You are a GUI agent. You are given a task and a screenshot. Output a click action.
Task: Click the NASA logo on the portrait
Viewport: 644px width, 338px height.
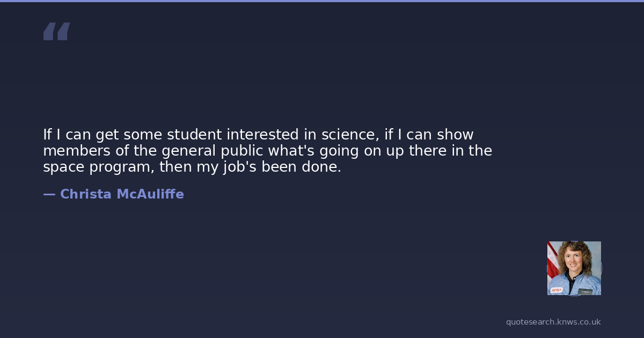click(x=557, y=290)
